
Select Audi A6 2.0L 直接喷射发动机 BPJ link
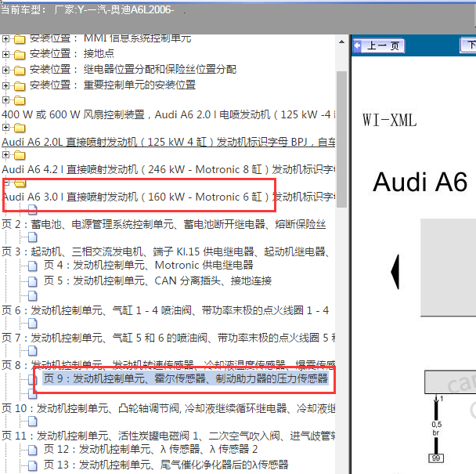(168, 143)
